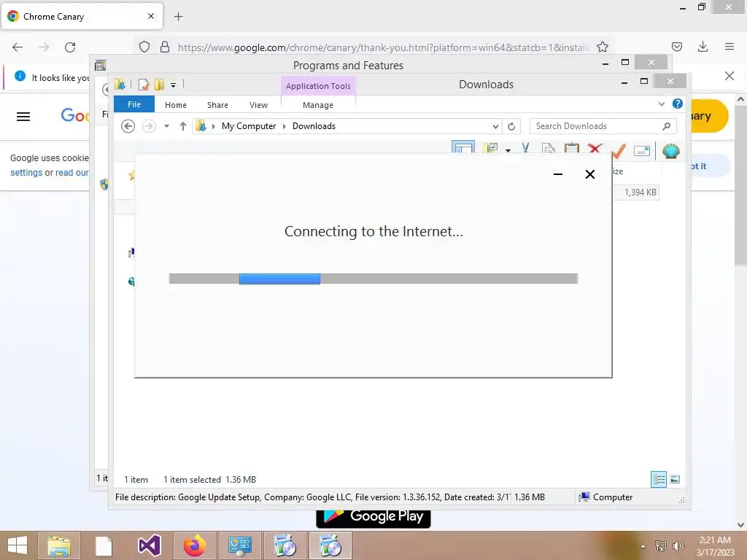The height and width of the screenshot is (560, 747).
Task: Switch to large icons view in status bar
Action: pyautogui.click(x=675, y=480)
